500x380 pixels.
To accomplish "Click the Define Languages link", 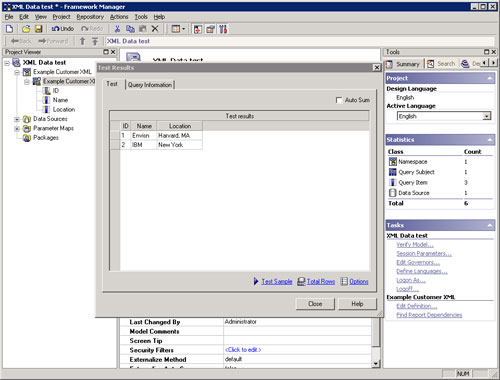I will click(422, 271).
